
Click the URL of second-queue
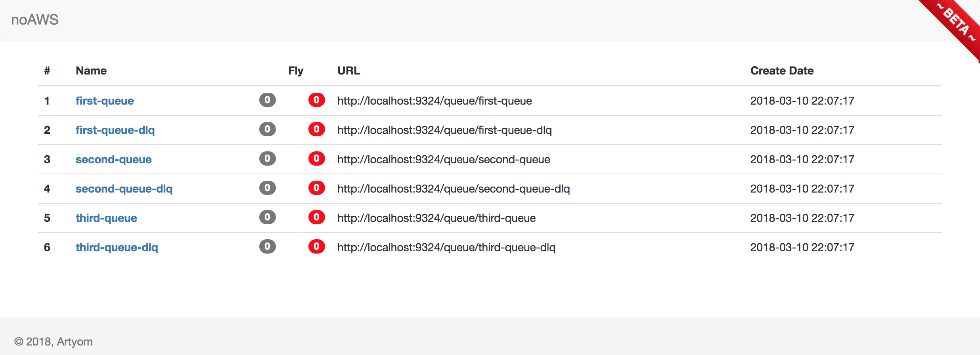(443, 159)
